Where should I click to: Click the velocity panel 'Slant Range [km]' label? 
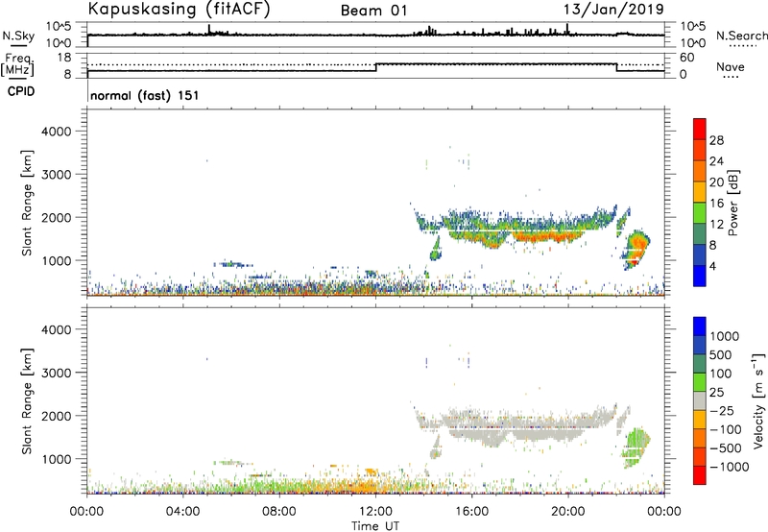click(27, 400)
